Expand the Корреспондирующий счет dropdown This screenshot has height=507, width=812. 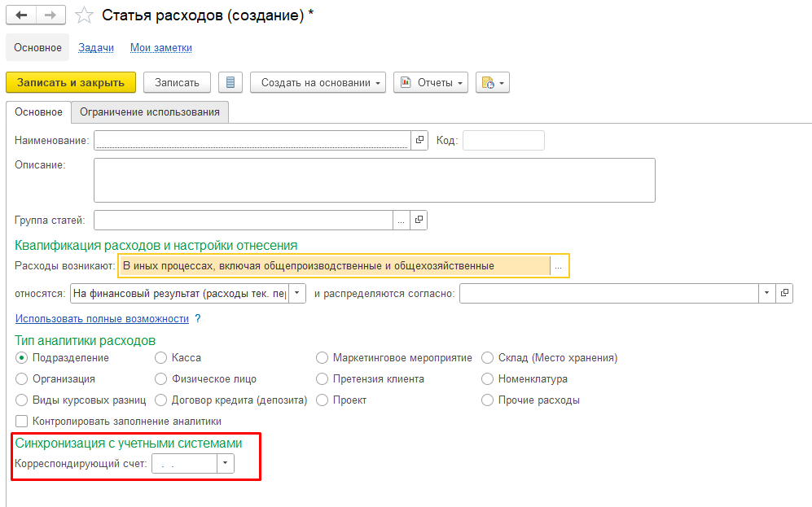(226, 463)
